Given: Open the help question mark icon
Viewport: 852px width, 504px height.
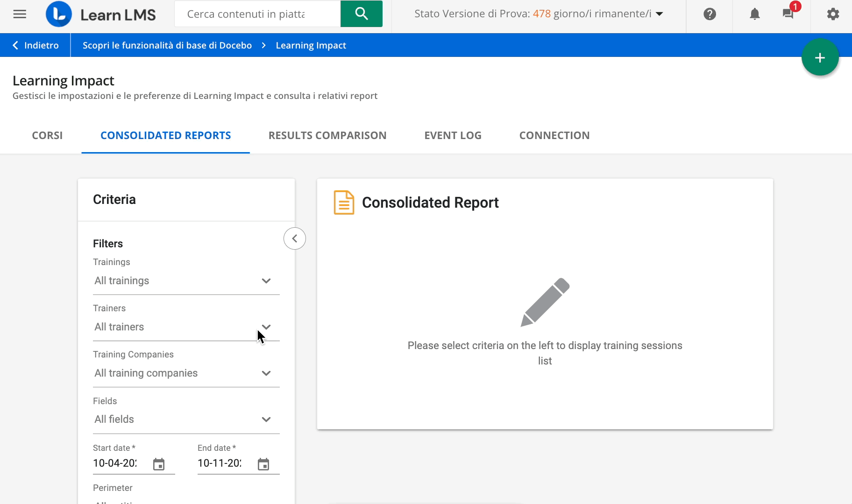Looking at the screenshot, I should [x=710, y=14].
